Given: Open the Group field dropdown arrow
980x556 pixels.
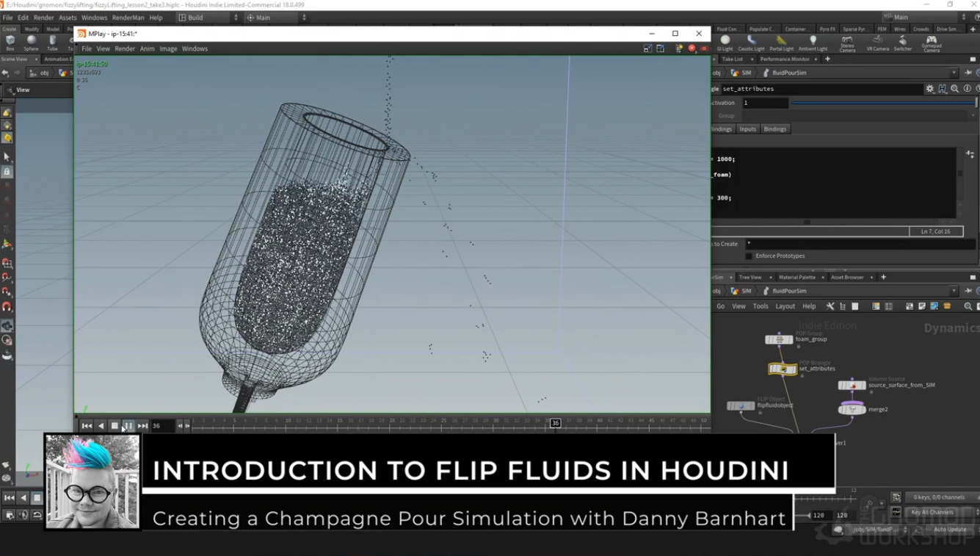Looking at the screenshot, I should point(973,116).
